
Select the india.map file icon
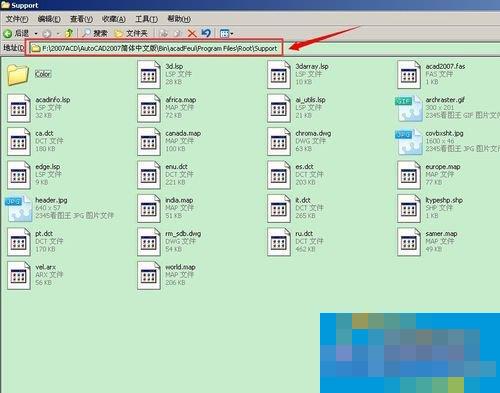pyautogui.click(x=149, y=209)
